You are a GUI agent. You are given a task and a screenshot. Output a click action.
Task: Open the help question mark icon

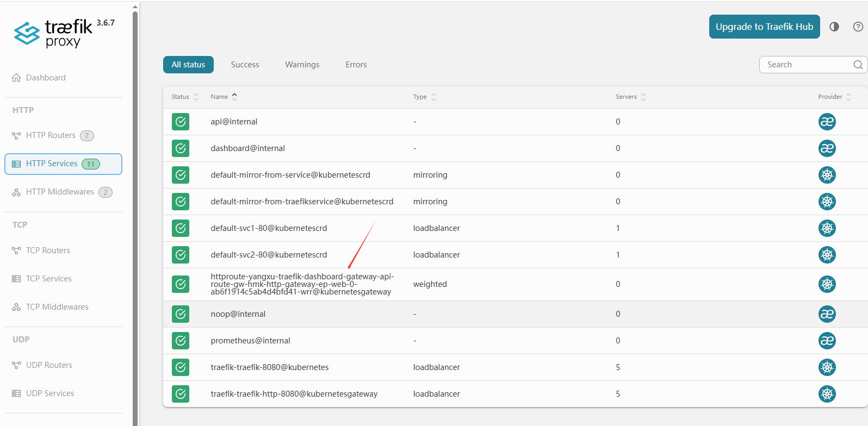[858, 27]
